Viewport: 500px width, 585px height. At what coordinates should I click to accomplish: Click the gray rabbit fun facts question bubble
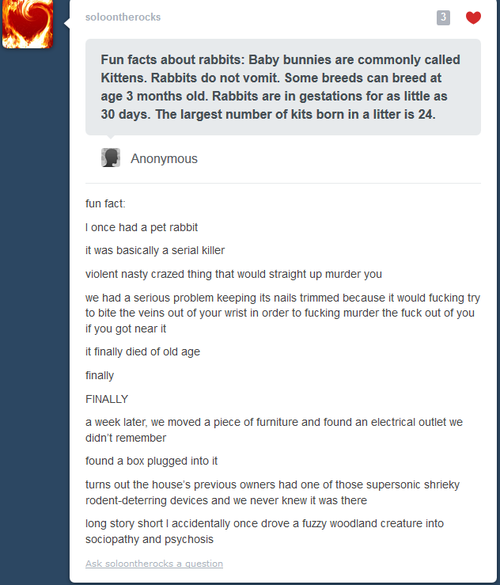(283, 87)
